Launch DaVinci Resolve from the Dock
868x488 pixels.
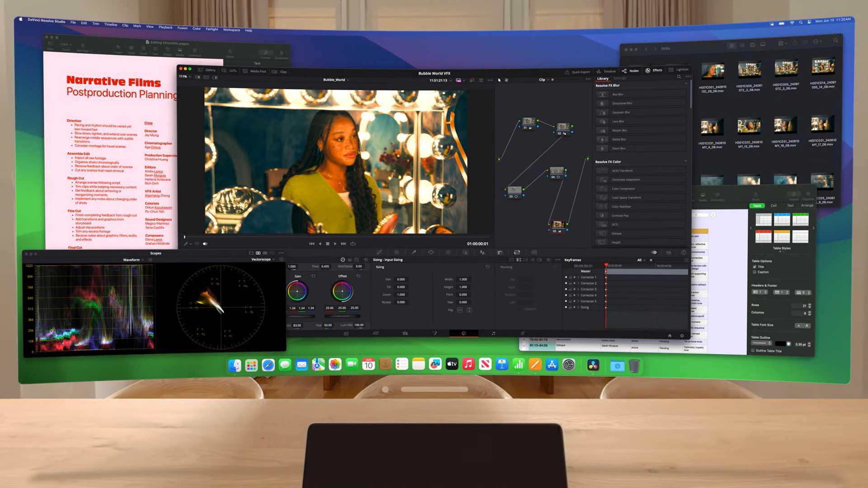click(x=593, y=364)
